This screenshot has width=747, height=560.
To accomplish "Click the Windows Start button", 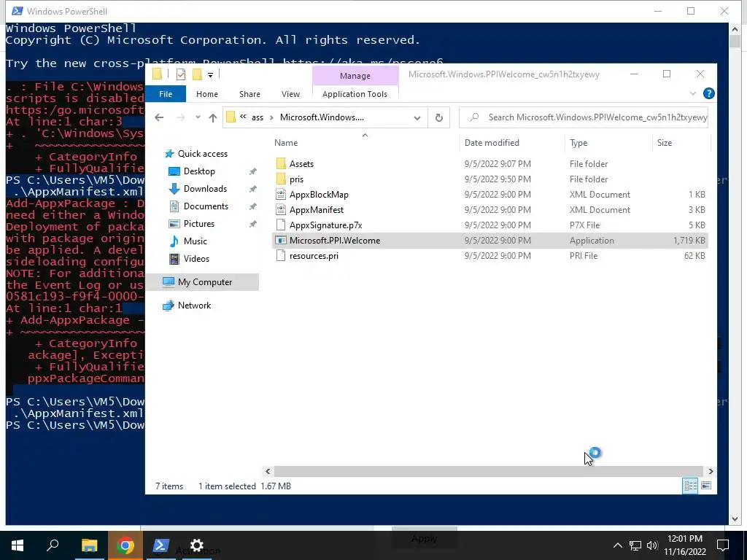I will [x=18, y=545].
